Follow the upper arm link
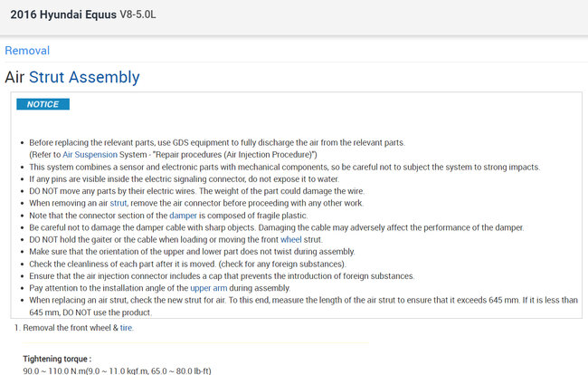The image size is (588, 375). coord(208,286)
